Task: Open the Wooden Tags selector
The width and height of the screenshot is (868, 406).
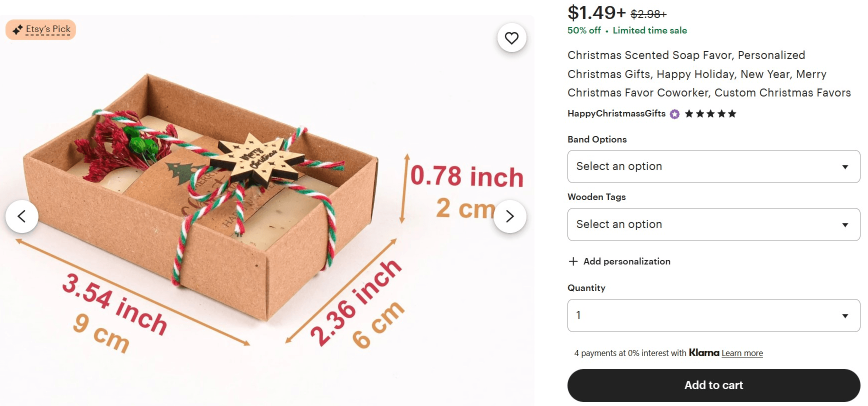Action: 713,224
